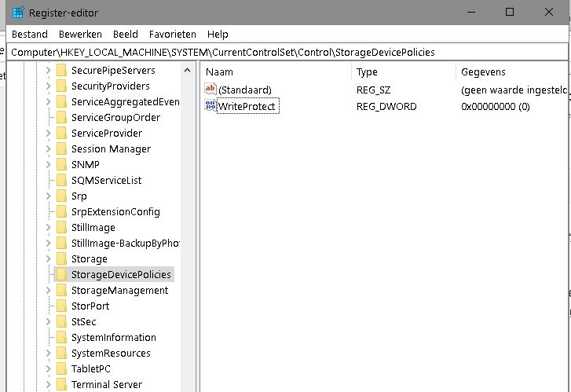This screenshot has height=392, width=571.
Task: Open the Favorieten menu
Action: (172, 34)
